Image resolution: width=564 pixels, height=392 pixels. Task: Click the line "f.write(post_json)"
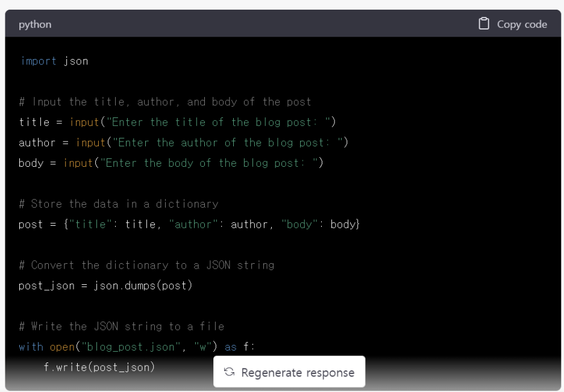click(x=99, y=367)
